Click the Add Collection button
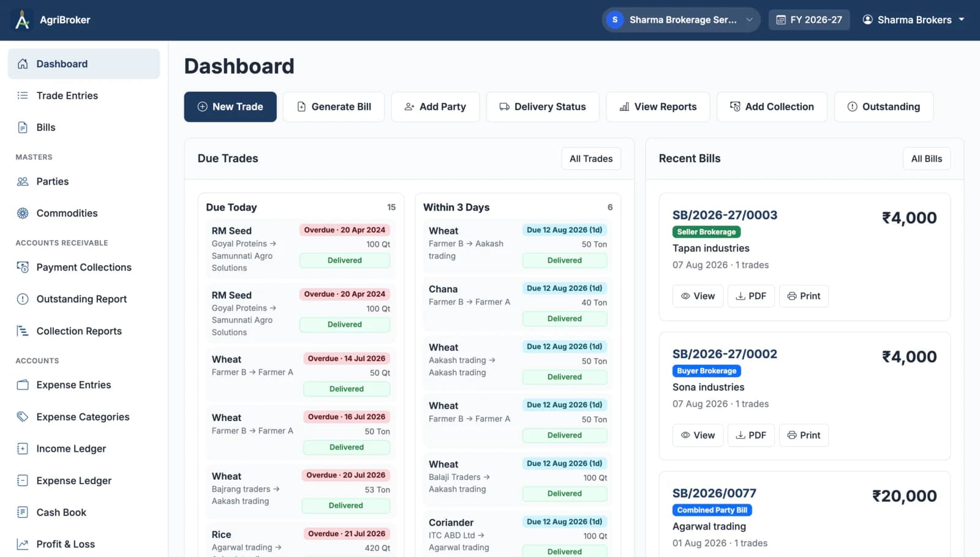 tap(772, 107)
